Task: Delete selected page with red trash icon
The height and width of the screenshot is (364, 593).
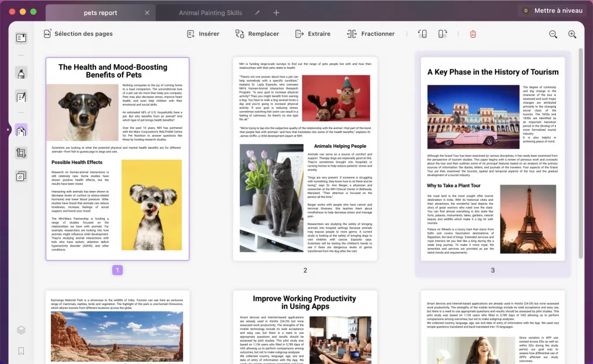Action: 473,34
